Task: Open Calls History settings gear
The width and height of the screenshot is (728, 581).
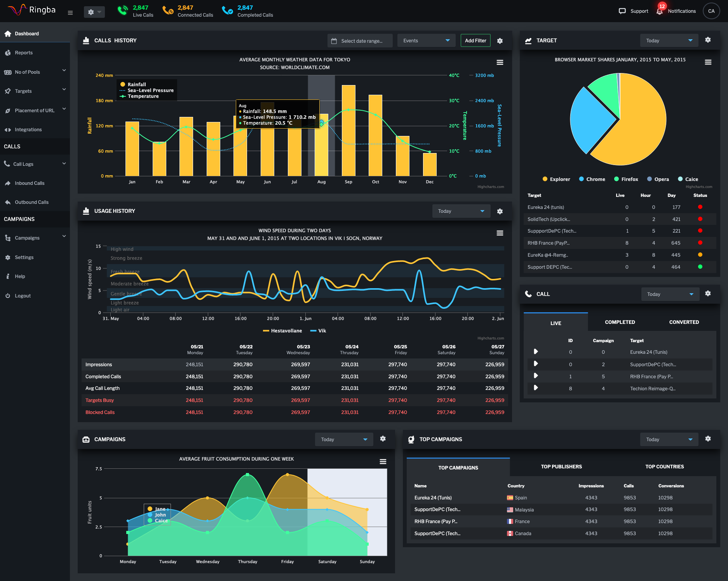Action: [500, 41]
